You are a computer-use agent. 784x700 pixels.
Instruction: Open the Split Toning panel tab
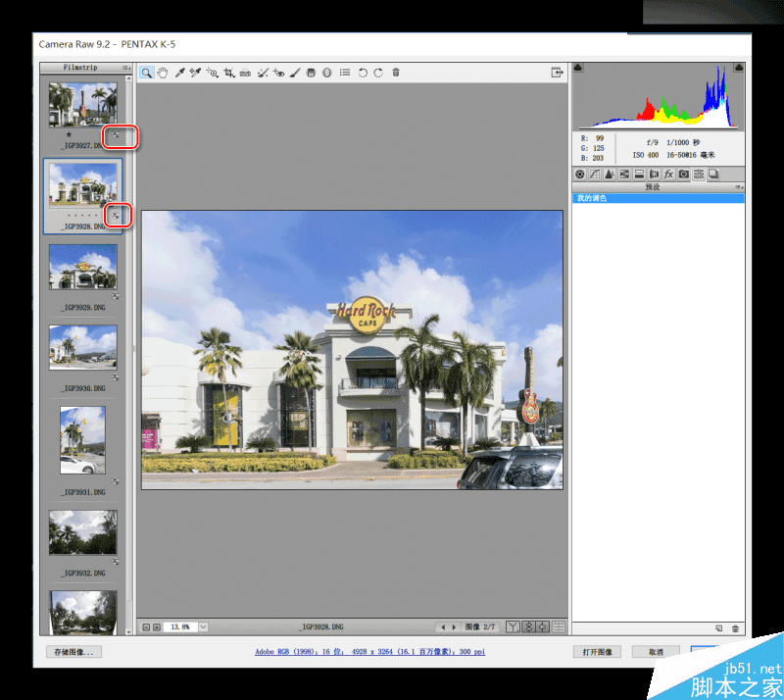pos(639,175)
